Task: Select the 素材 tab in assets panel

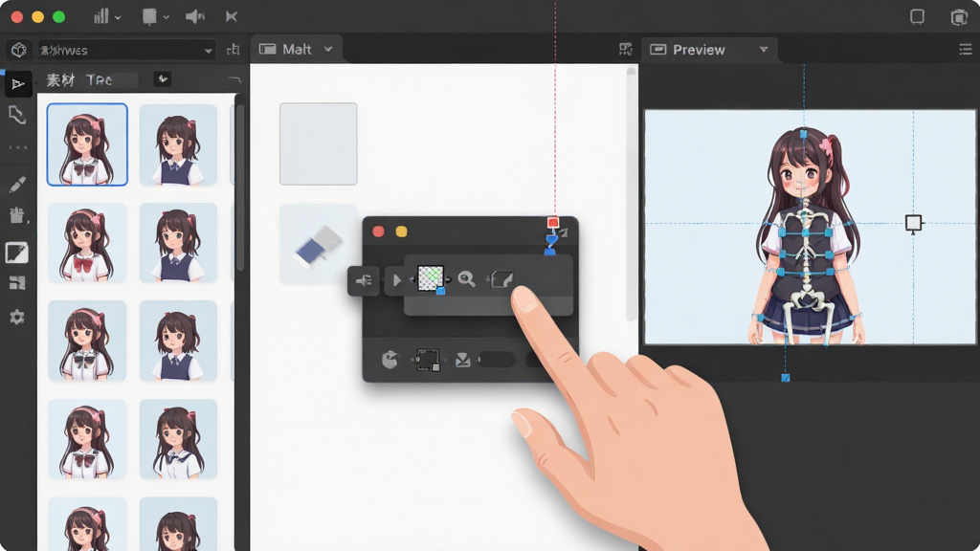Action: click(60, 80)
